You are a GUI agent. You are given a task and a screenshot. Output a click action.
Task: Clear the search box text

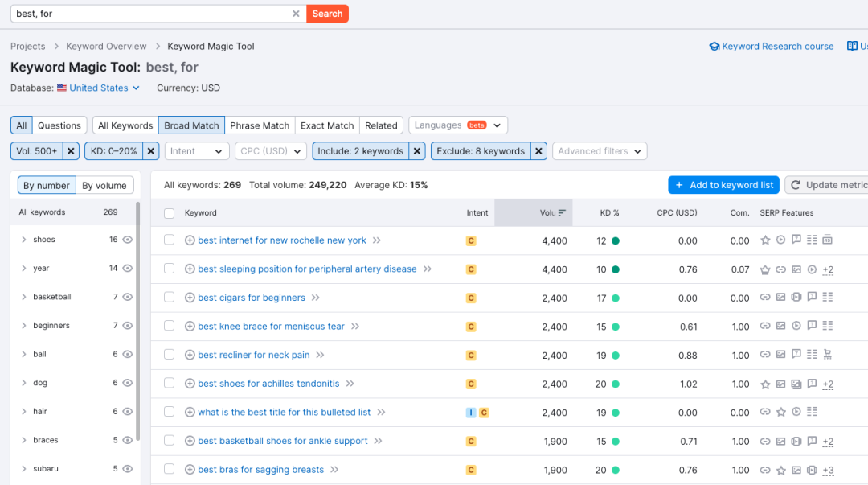pos(296,14)
